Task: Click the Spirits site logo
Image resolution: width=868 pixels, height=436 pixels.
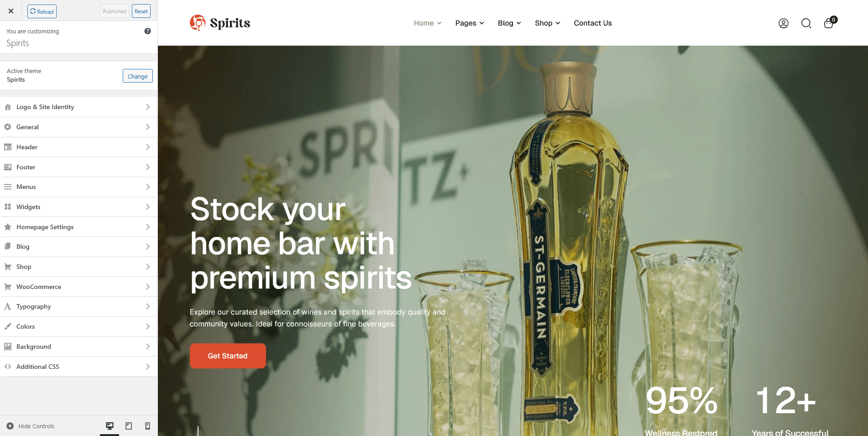Action: [x=220, y=23]
